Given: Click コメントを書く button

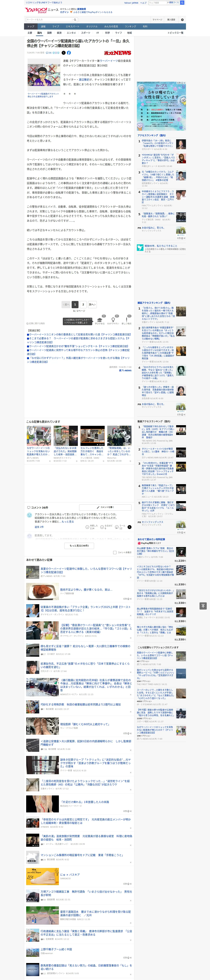Looking at the screenshot, I should (x=105, y=507).
